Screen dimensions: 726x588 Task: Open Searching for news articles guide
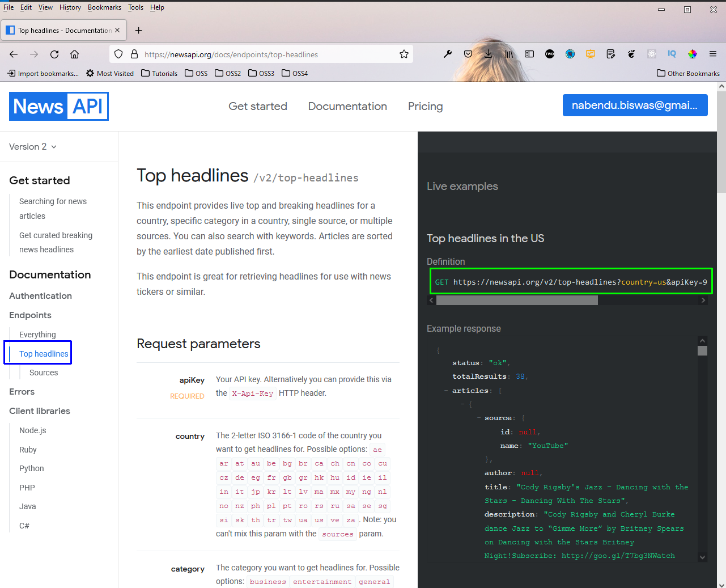click(x=53, y=209)
